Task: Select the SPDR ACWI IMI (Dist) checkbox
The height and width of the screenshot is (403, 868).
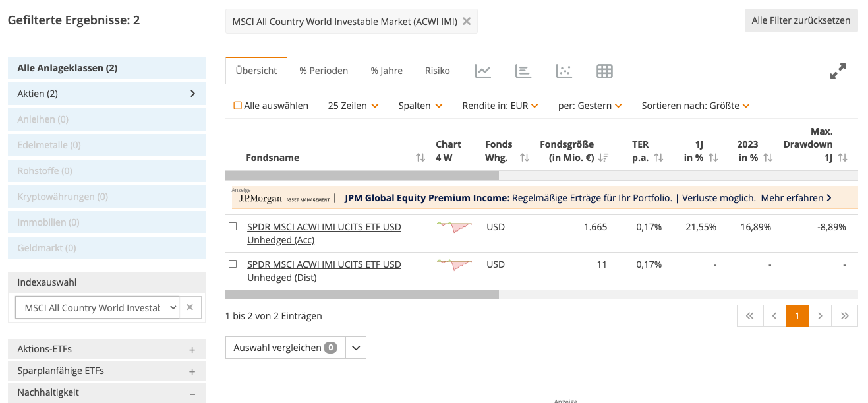Action: [233, 264]
